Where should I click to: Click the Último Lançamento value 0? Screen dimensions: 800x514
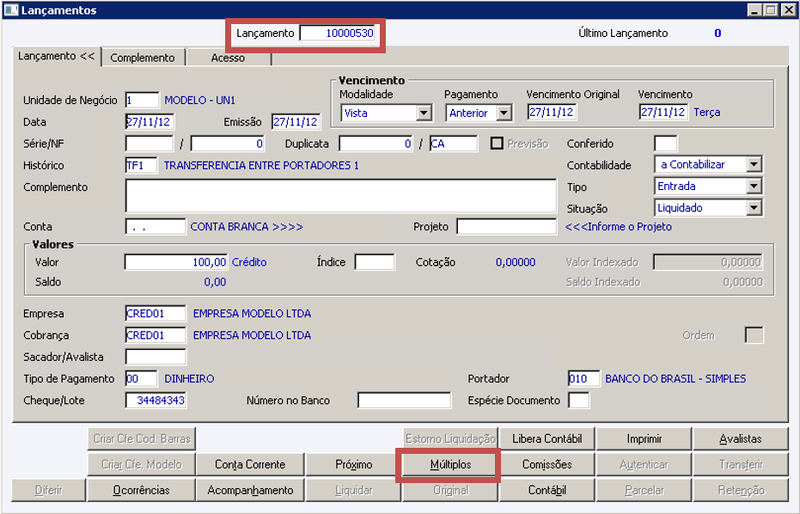717,33
